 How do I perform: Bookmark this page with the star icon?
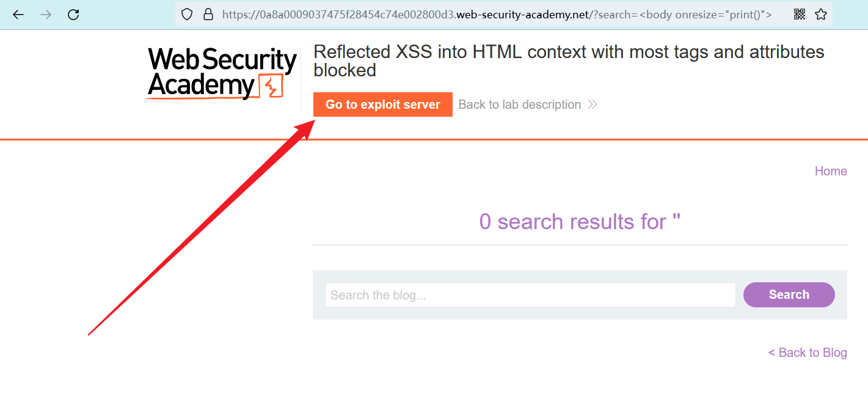[x=821, y=14]
